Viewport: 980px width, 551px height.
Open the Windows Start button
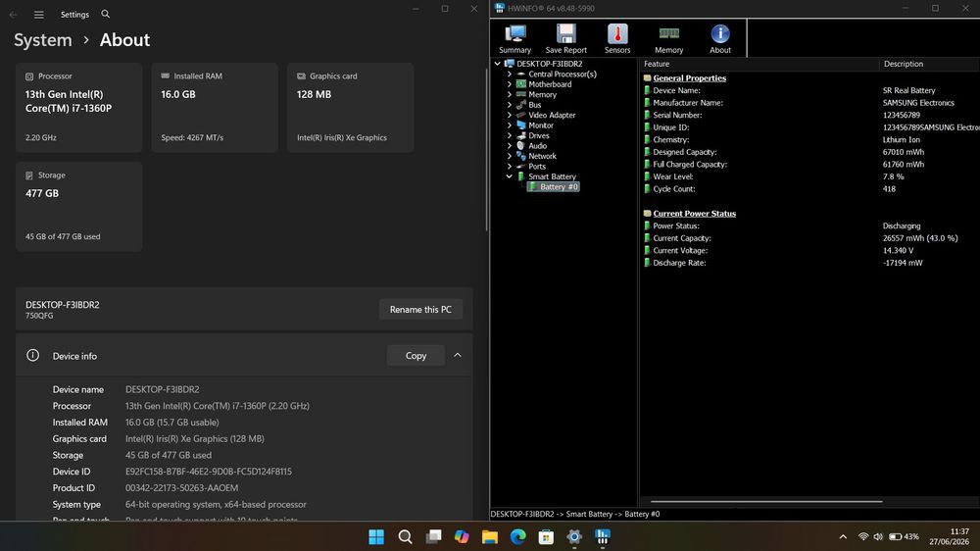pos(376,536)
